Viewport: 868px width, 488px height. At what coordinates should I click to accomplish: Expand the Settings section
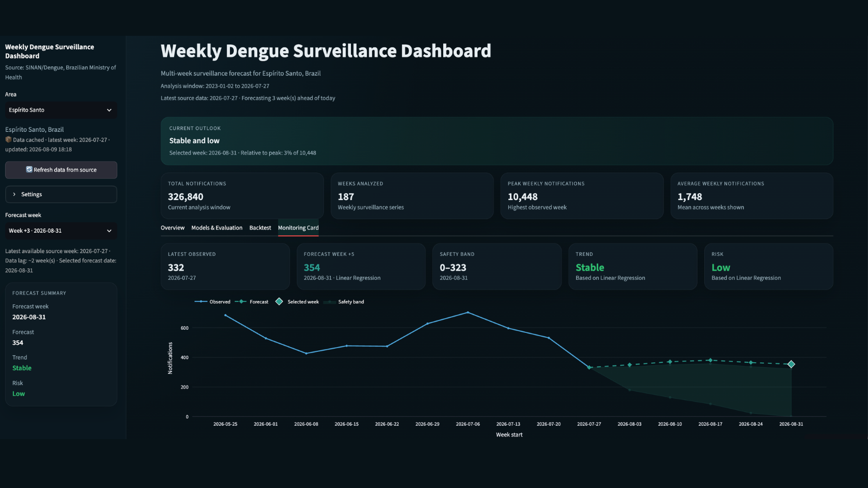(x=61, y=194)
